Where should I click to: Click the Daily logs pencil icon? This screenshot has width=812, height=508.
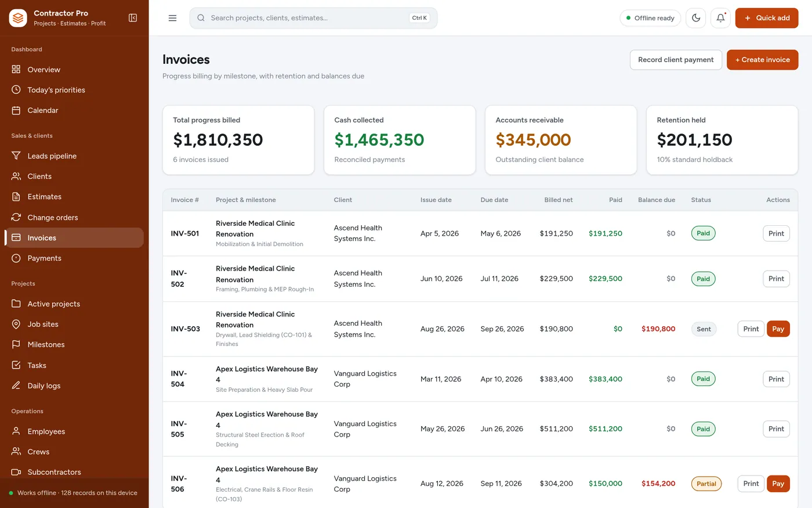16,385
